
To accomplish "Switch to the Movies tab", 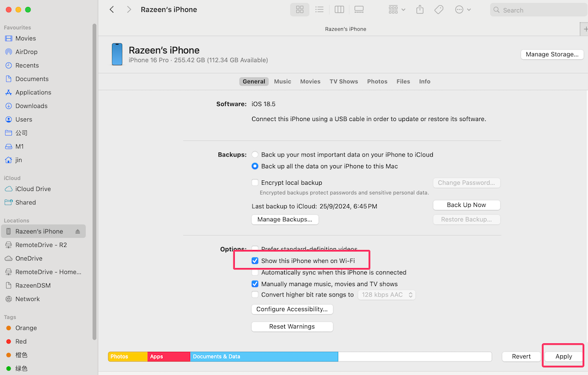I will [x=310, y=81].
